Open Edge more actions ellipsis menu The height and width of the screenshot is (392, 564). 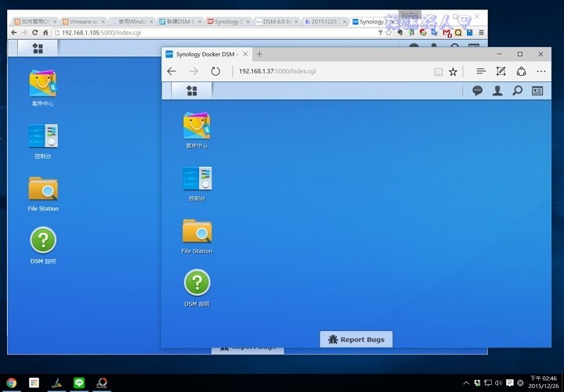[x=541, y=71]
